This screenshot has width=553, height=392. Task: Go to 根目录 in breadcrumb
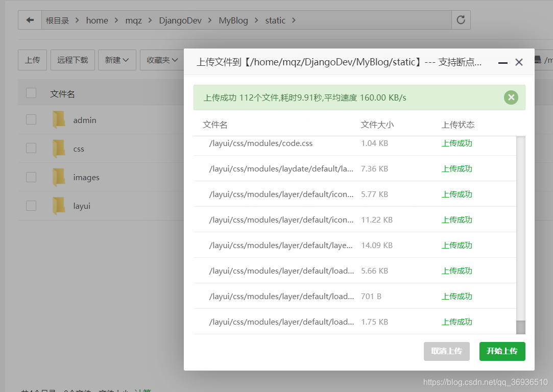tap(58, 20)
